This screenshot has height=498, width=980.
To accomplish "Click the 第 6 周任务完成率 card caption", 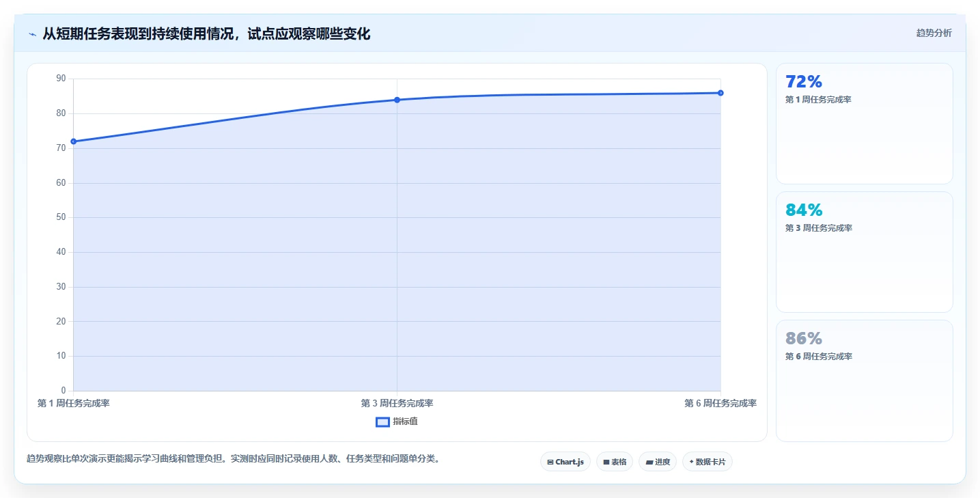I will pos(818,357).
